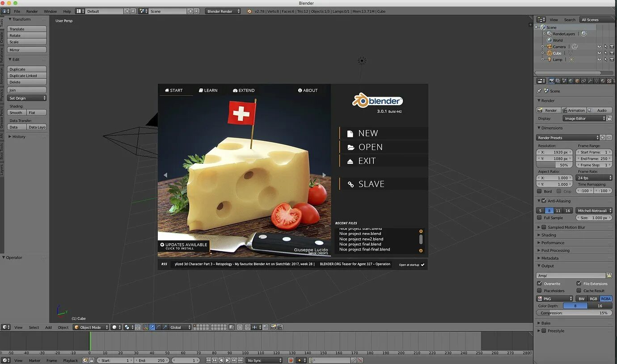Open the Object Mode dropdown

point(91,327)
